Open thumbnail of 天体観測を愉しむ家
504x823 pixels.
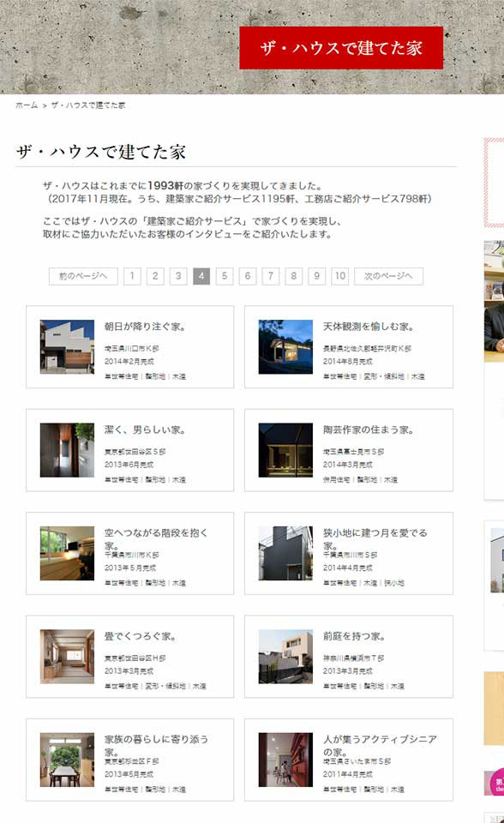[x=285, y=347]
